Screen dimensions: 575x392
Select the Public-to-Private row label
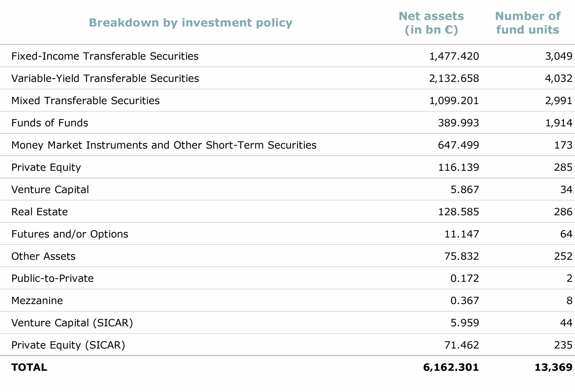[x=53, y=278]
